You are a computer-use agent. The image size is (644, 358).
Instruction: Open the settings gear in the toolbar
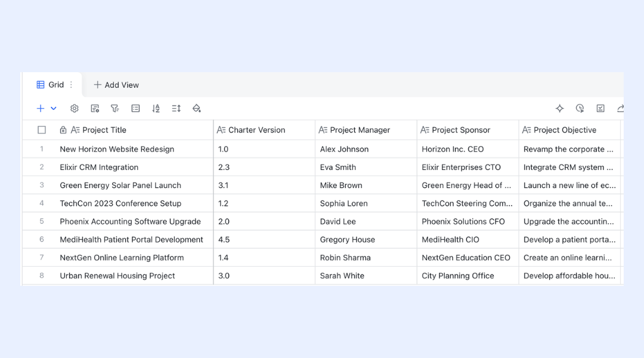pos(75,109)
